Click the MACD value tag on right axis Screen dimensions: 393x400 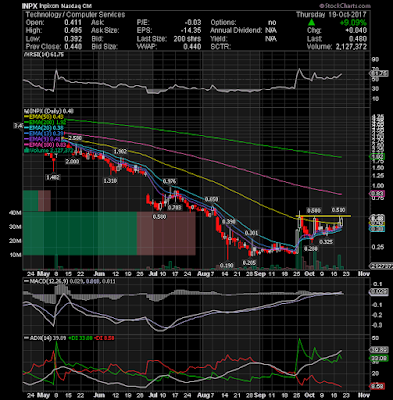[380, 292]
